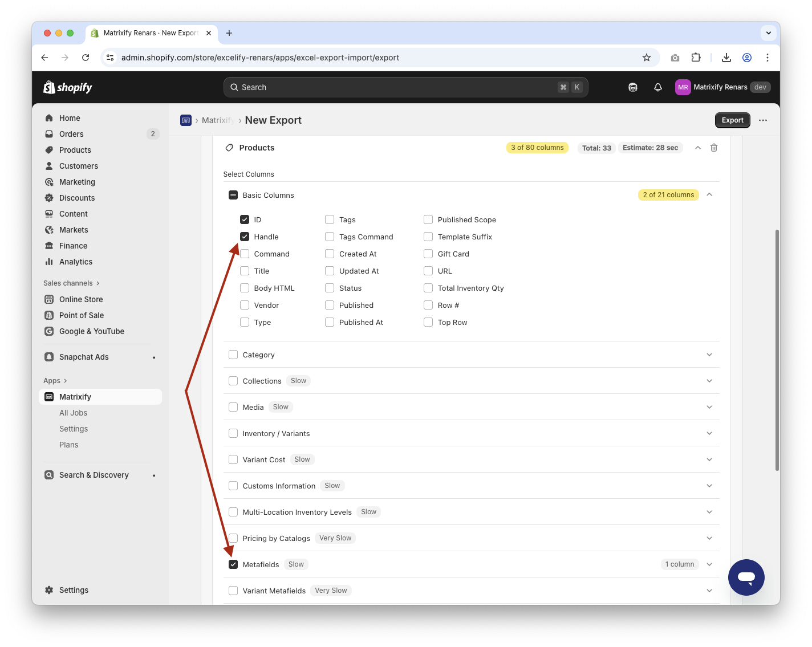The height and width of the screenshot is (647, 812).
Task: Open the Matrixify Renars account menu
Action: click(x=722, y=87)
